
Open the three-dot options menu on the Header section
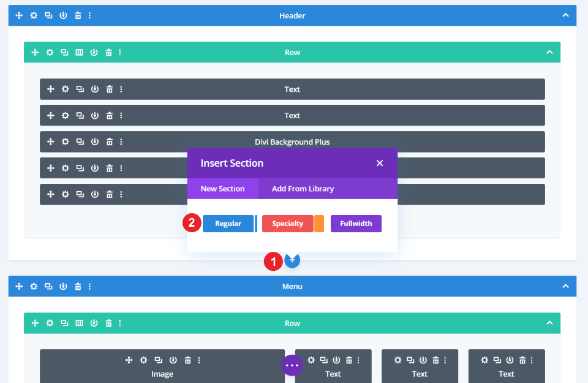pyautogui.click(x=90, y=15)
